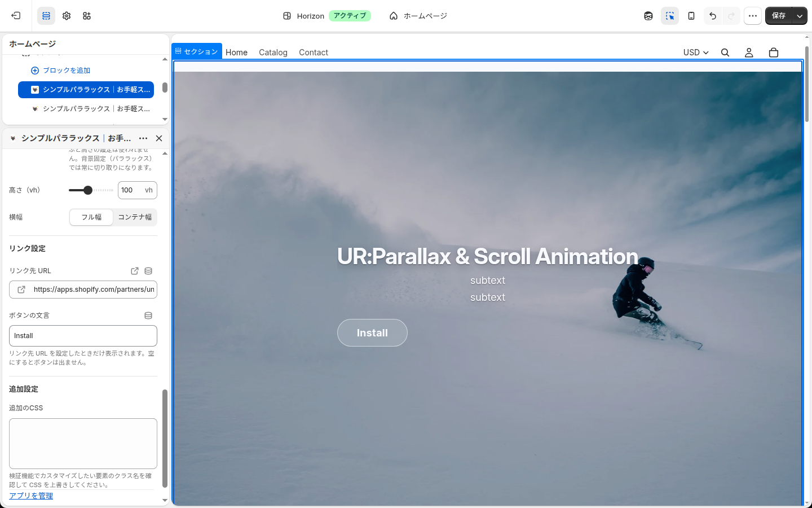Open the Sections panel icon
The height and width of the screenshot is (508, 812).
[46, 16]
